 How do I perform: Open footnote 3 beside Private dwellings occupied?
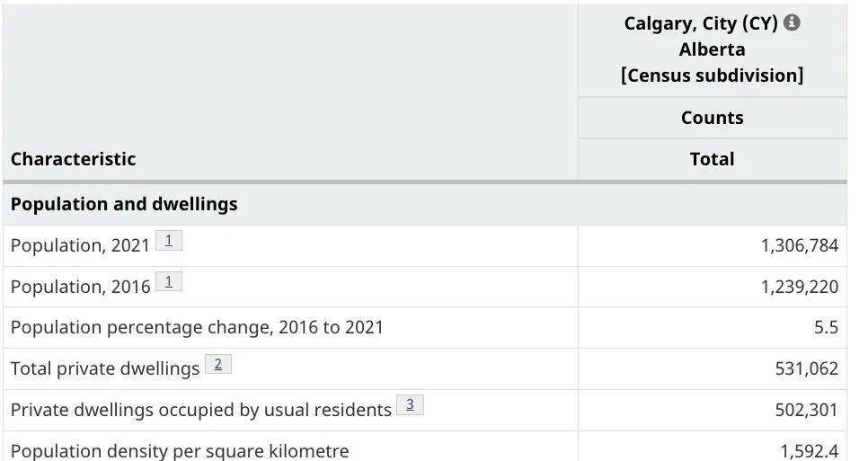411,404
